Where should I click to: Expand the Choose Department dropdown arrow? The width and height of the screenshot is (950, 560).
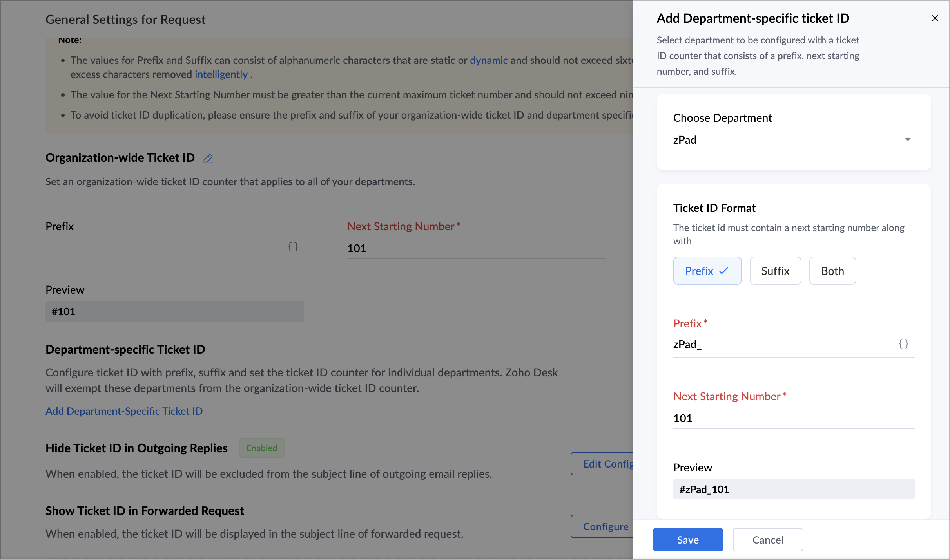pyautogui.click(x=908, y=140)
